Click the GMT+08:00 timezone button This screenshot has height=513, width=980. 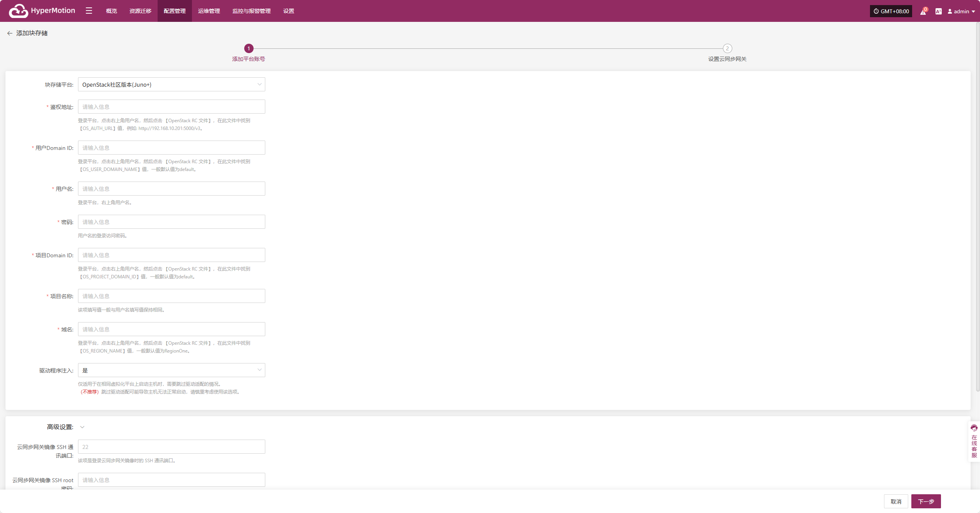pos(891,11)
